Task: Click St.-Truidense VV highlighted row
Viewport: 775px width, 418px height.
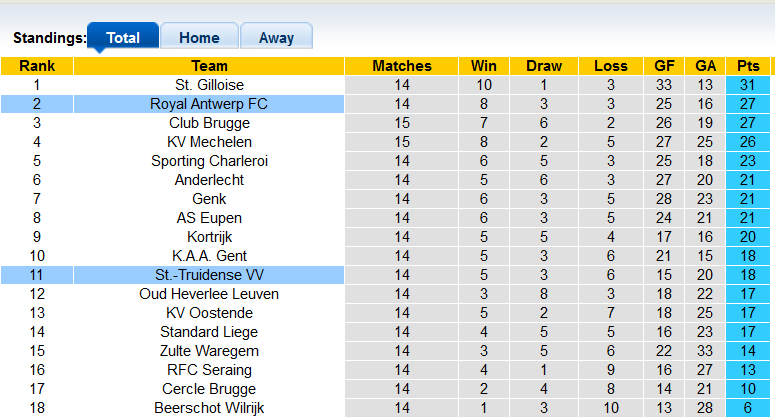Action: point(209,275)
